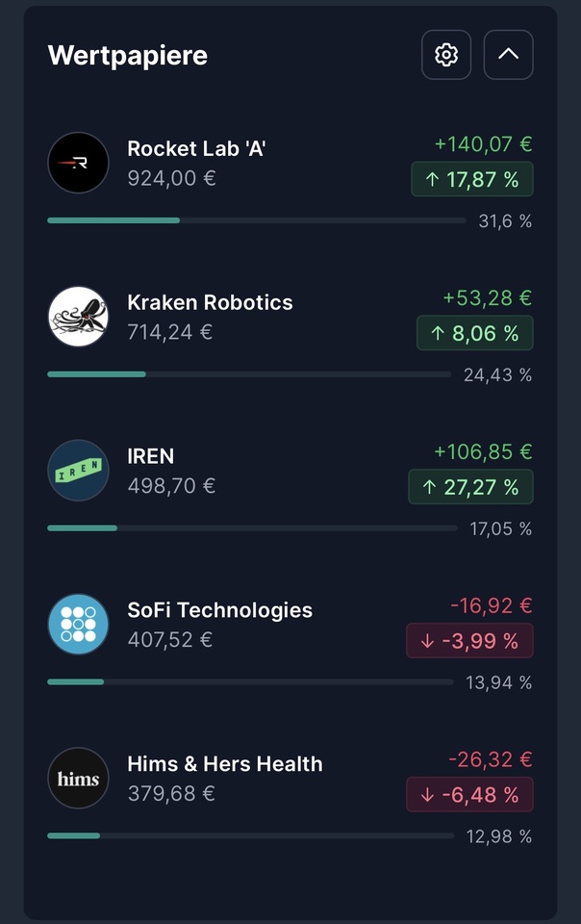
Task: Click the Kraken Robotics octopus logo
Action: tap(78, 317)
